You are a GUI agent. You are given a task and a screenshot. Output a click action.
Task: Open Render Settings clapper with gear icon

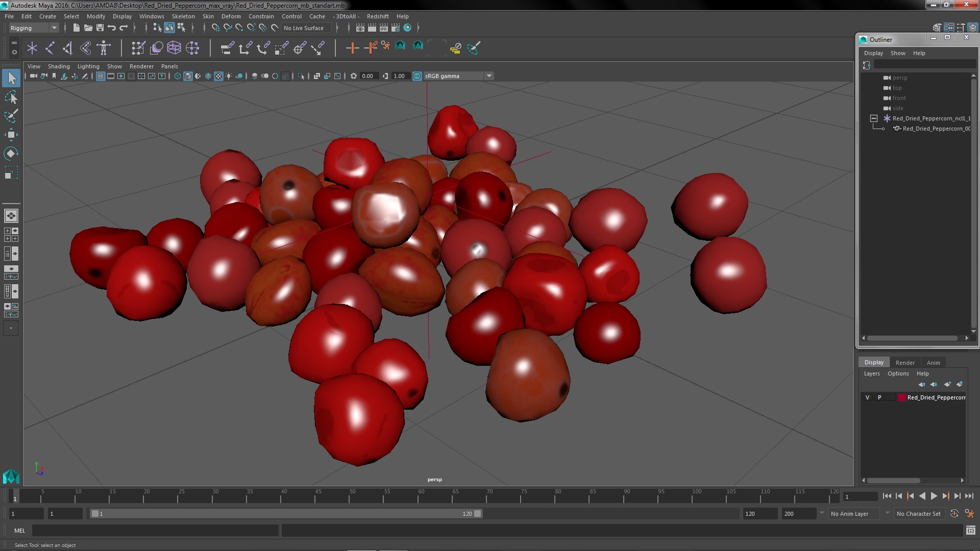pos(396,28)
